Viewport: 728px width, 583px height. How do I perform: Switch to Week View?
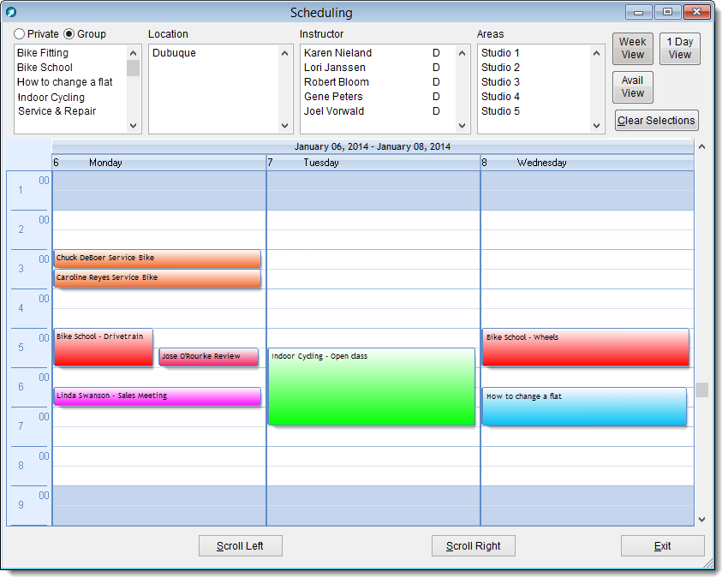[632, 49]
